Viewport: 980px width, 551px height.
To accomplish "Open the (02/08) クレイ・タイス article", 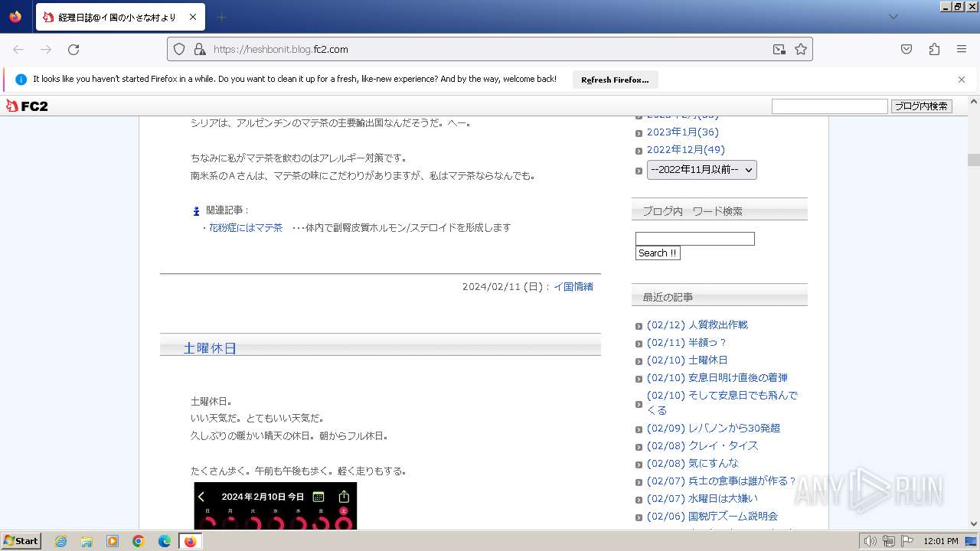I will pos(702,446).
